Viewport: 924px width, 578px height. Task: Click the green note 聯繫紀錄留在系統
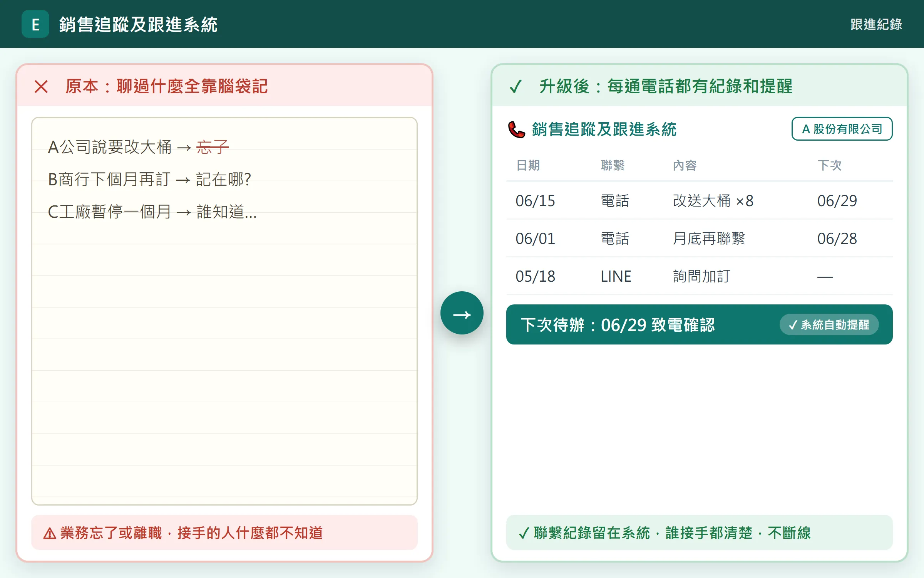click(x=592, y=533)
